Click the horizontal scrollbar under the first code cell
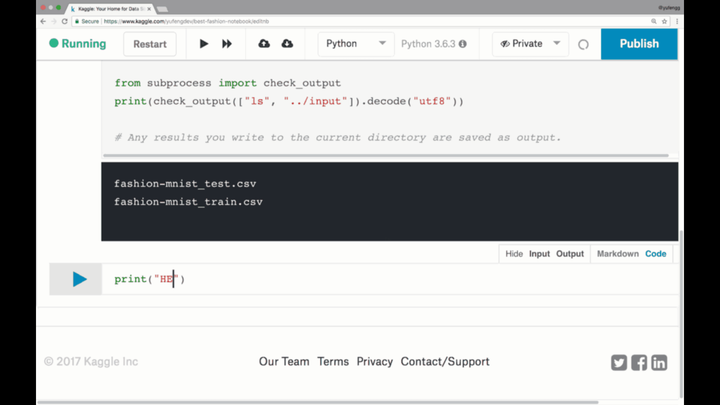Image resolution: width=720 pixels, height=405 pixels. click(x=386, y=156)
